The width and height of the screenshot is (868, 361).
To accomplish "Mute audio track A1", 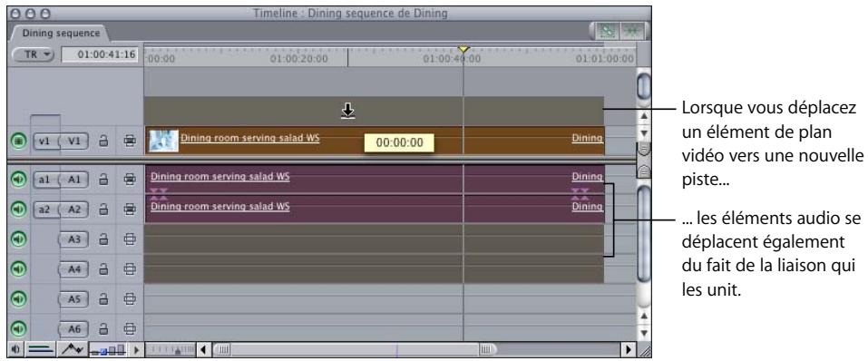I will click(18, 180).
